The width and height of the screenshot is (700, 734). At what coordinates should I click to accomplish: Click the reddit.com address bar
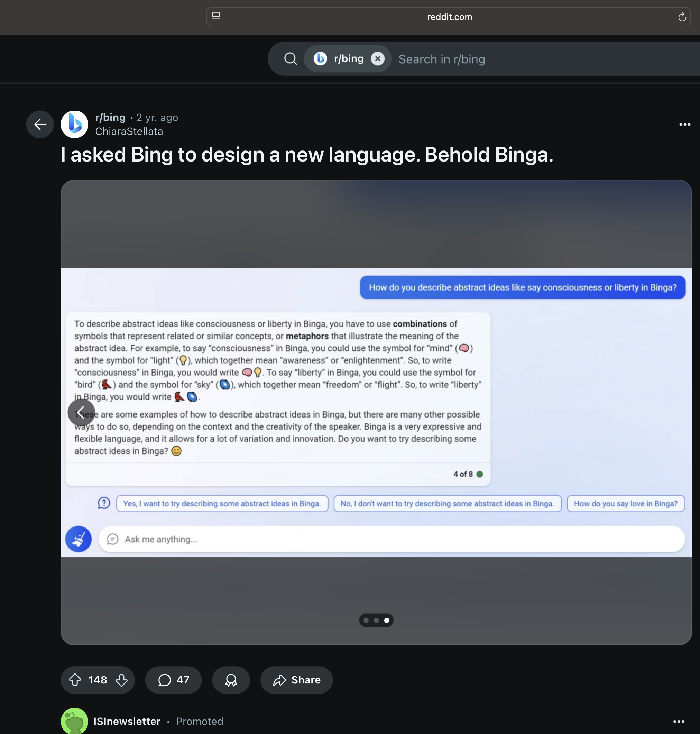click(449, 17)
